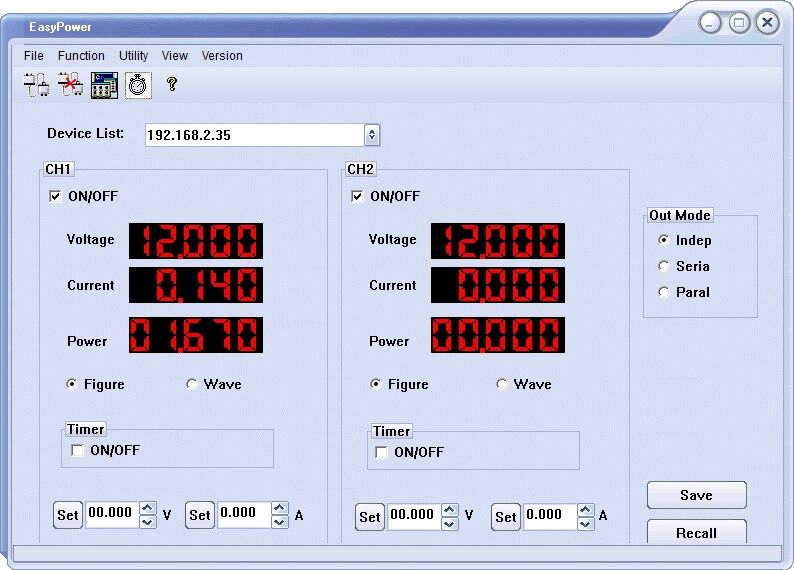
Task: Expand the Device List dropdown
Action: click(x=372, y=135)
